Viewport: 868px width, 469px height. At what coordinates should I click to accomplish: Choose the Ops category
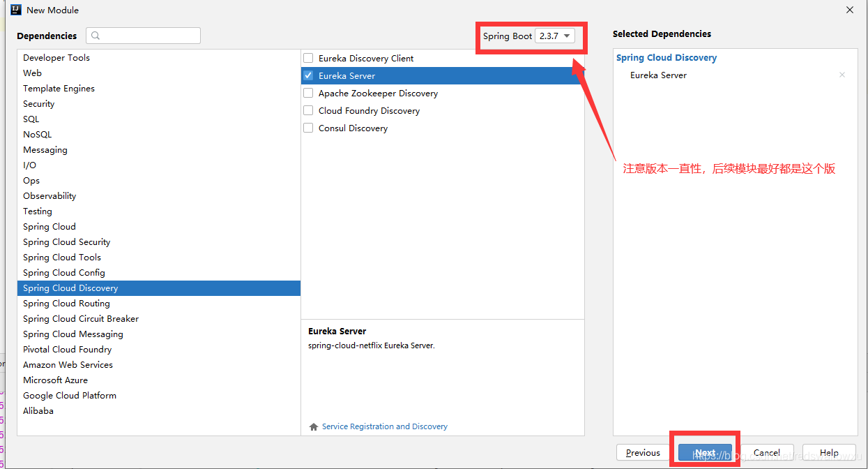click(159, 181)
